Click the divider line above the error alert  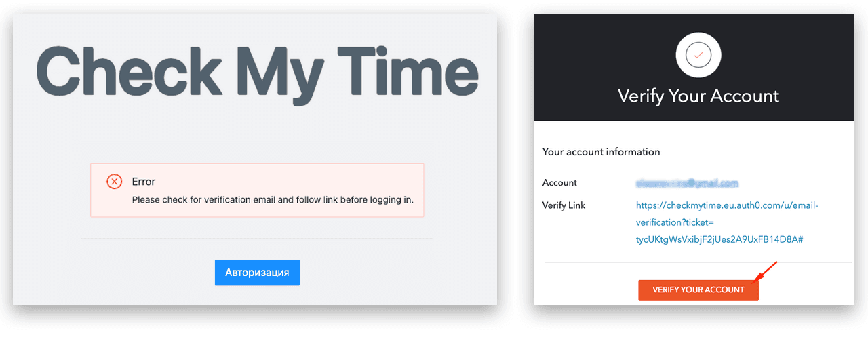pyautogui.click(x=258, y=142)
